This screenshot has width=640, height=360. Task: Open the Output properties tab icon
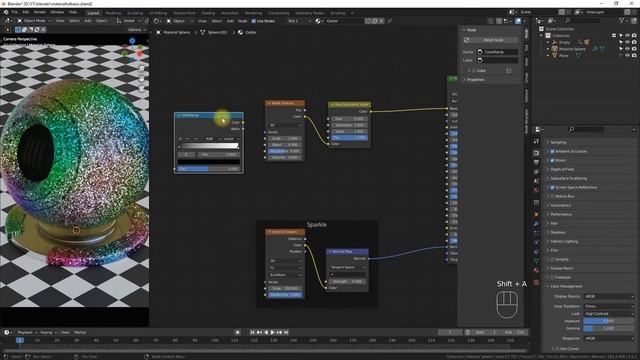click(x=536, y=162)
